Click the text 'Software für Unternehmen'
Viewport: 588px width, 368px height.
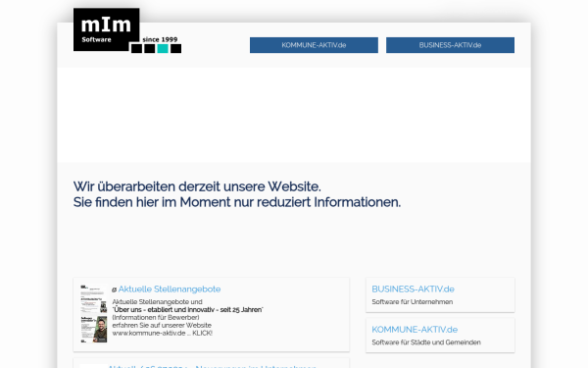[x=413, y=302]
